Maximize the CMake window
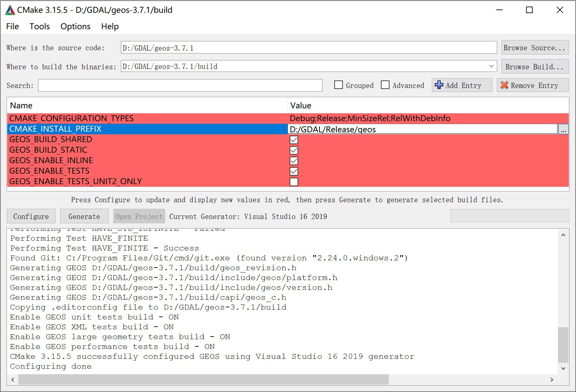The width and height of the screenshot is (576, 392). point(529,10)
